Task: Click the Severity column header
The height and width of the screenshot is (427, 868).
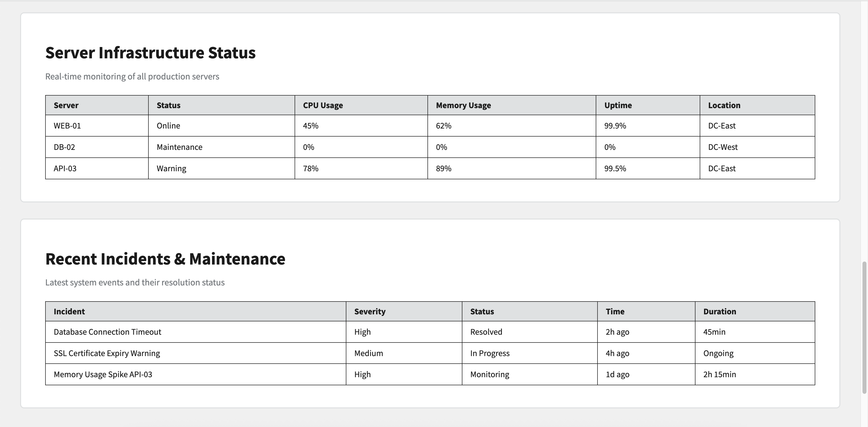Action: [370, 311]
